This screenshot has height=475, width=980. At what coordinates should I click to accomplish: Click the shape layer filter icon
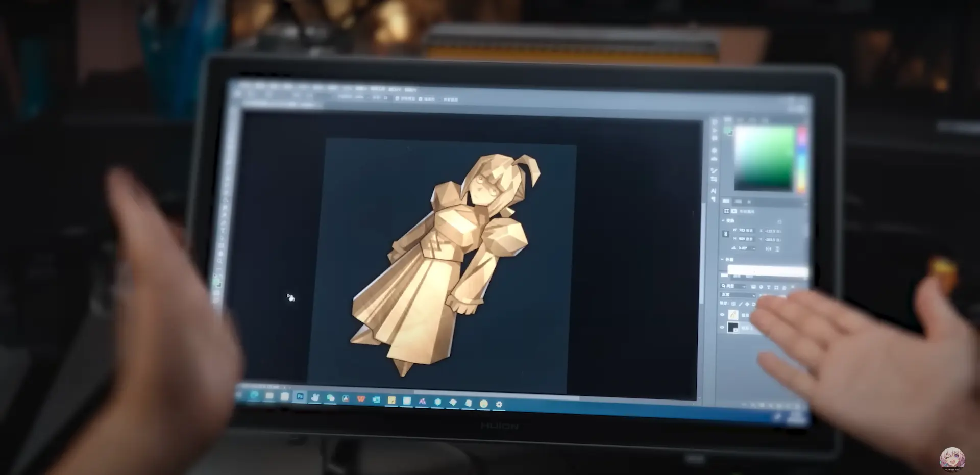[776, 288]
